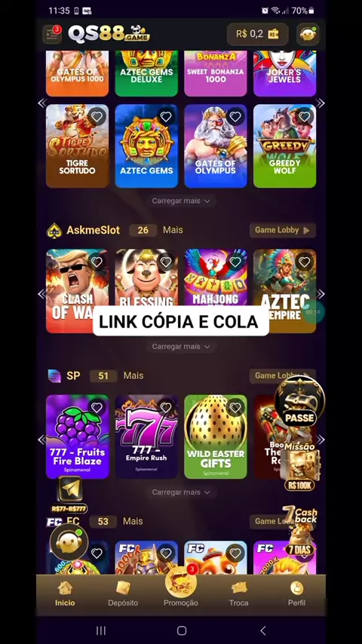
Task: Tap the smiley avatar icon in header
Action: [308, 34]
